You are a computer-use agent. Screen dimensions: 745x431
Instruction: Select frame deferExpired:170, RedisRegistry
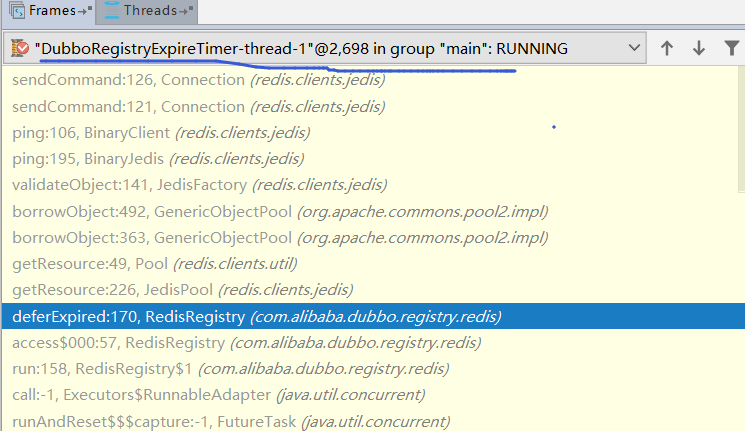coord(373,316)
